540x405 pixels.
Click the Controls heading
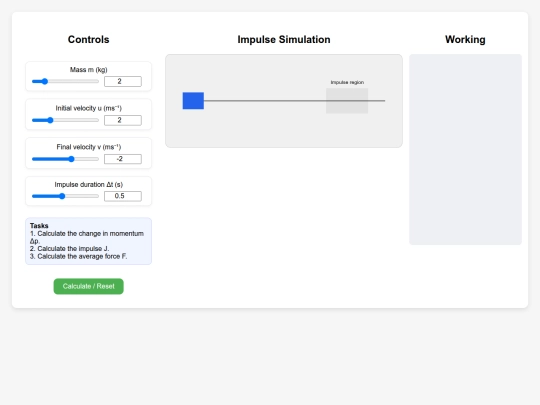coord(89,40)
